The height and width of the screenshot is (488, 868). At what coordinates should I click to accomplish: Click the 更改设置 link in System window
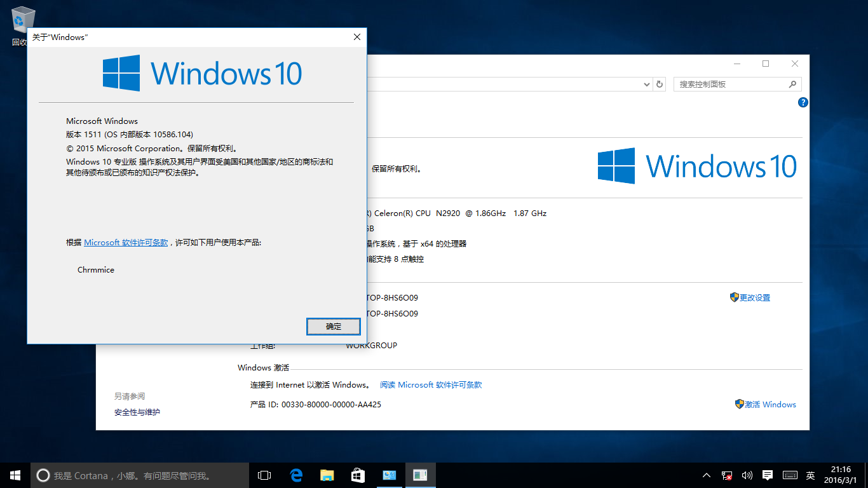tap(750, 297)
